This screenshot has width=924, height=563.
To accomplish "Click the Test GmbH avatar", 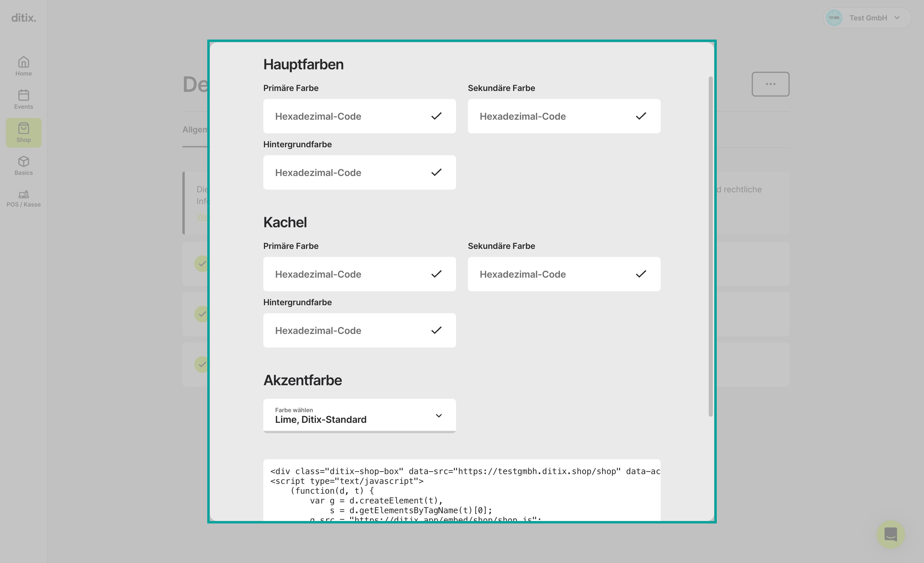I will [834, 17].
